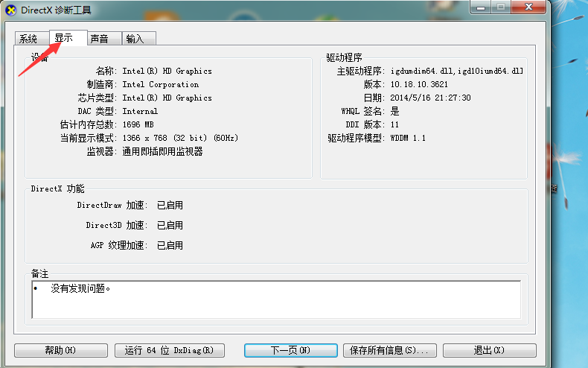Click the DDI 版本 value 11
The height and width of the screenshot is (368, 588).
coord(394,124)
